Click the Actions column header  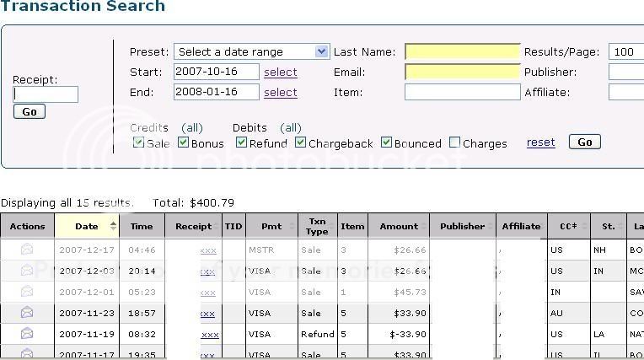27,226
